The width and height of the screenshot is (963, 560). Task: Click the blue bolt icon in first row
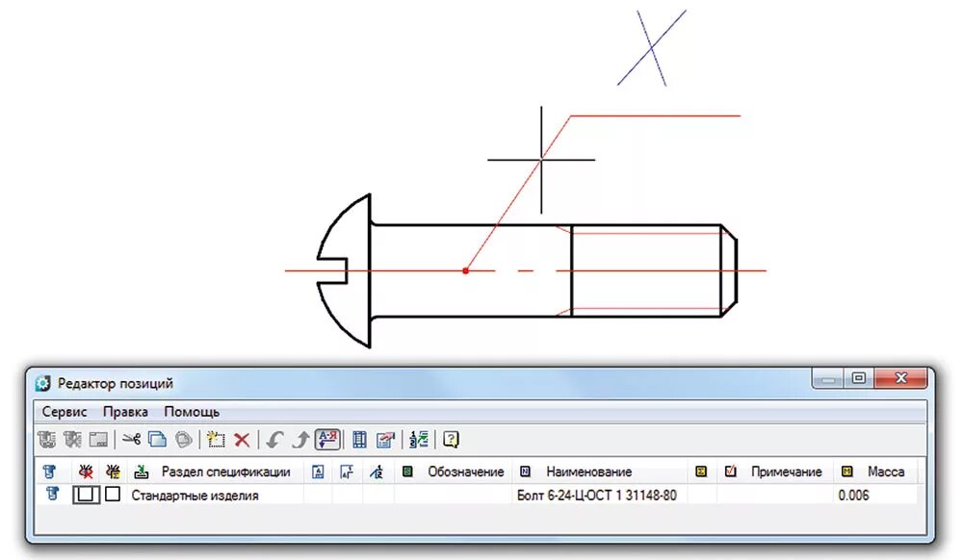(x=52, y=494)
